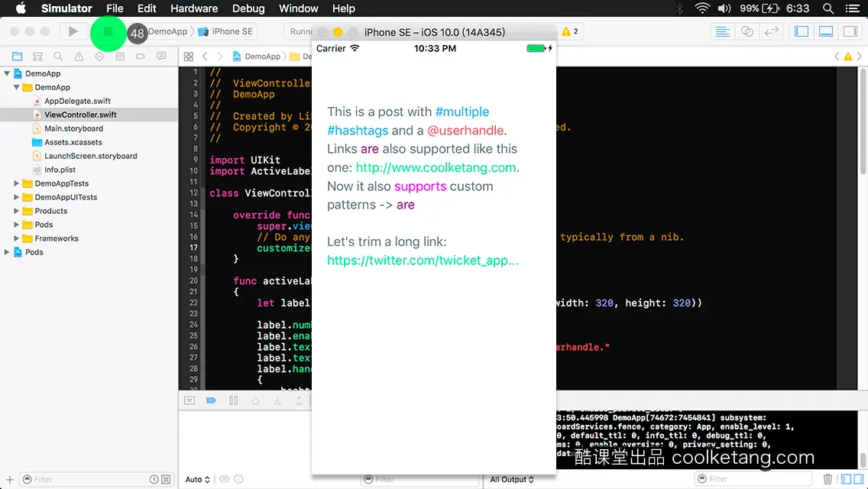868x489 pixels.
Task: Toggle the debug area visibility
Action: coord(826,31)
